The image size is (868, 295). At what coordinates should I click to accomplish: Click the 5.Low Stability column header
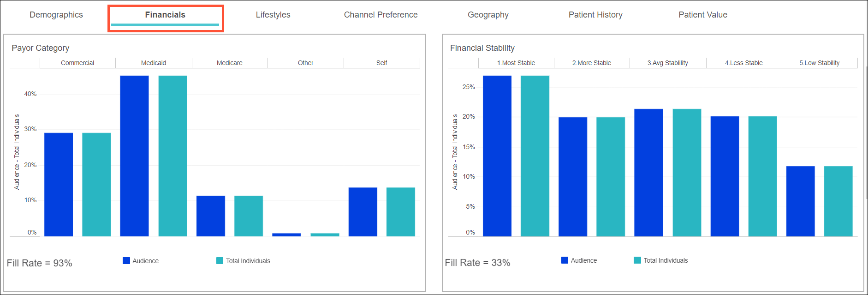coord(819,63)
